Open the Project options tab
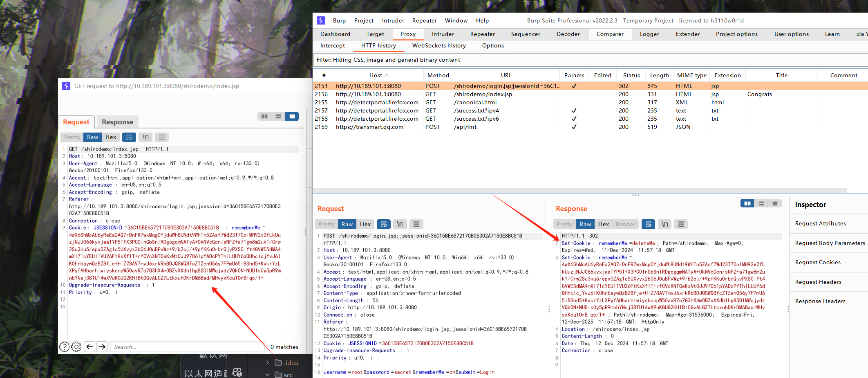This screenshot has width=868, height=378. 736,34
